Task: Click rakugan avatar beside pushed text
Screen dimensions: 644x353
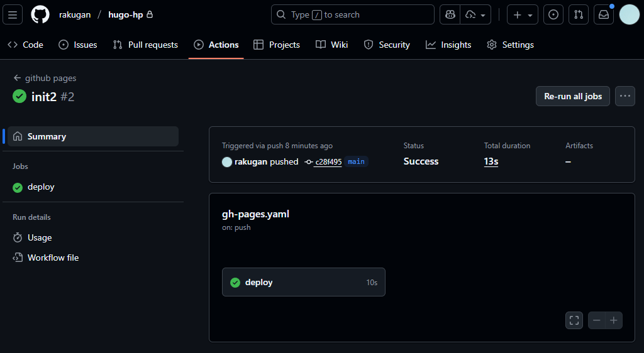Action: [227, 162]
